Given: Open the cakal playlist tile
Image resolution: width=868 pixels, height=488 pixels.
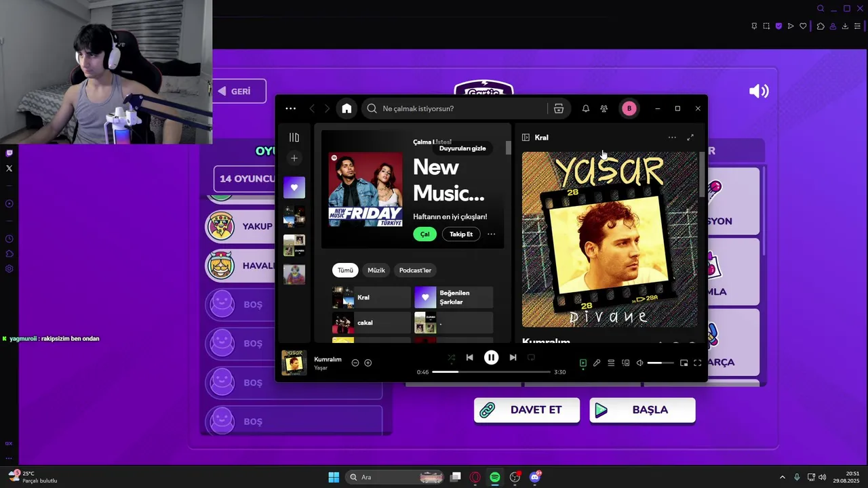Looking at the screenshot, I should pyautogui.click(x=372, y=323).
